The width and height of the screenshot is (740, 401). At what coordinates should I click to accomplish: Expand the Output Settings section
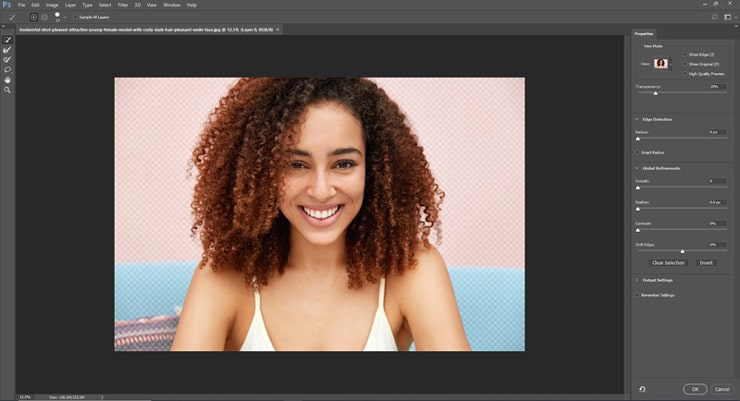click(637, 281)
